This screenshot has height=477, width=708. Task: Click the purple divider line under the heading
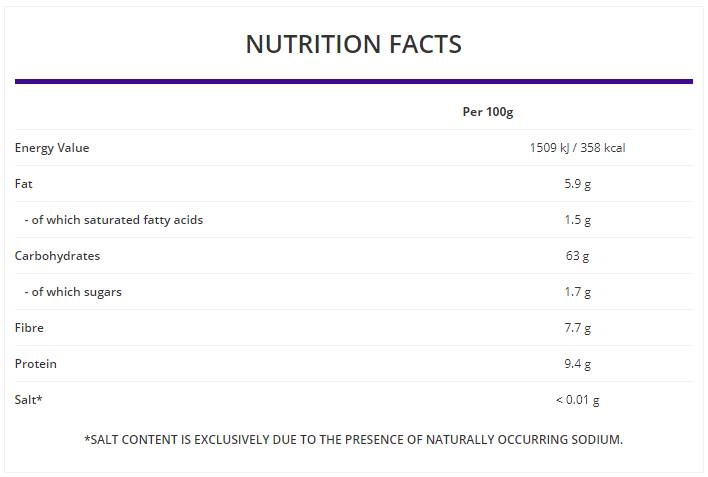[353, 81]
